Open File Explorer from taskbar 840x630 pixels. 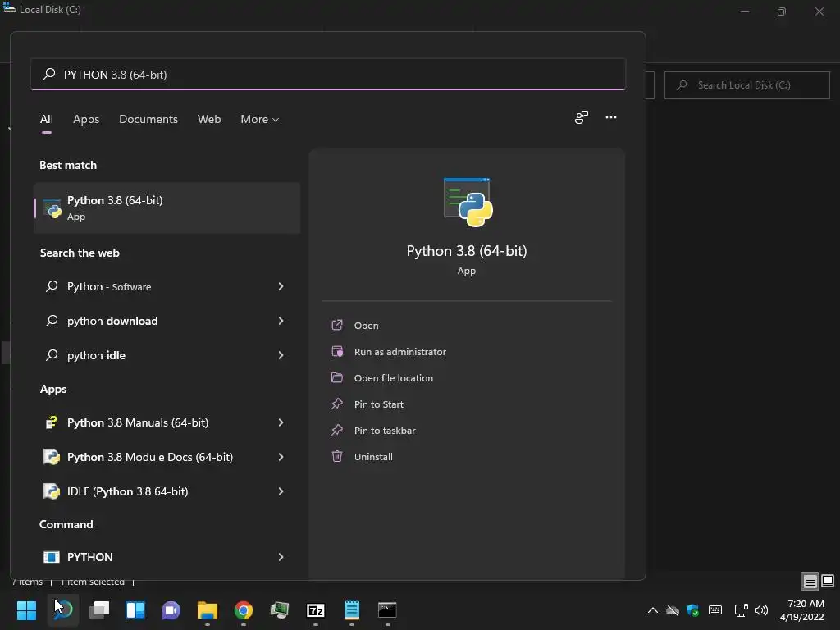coord(208,610)
